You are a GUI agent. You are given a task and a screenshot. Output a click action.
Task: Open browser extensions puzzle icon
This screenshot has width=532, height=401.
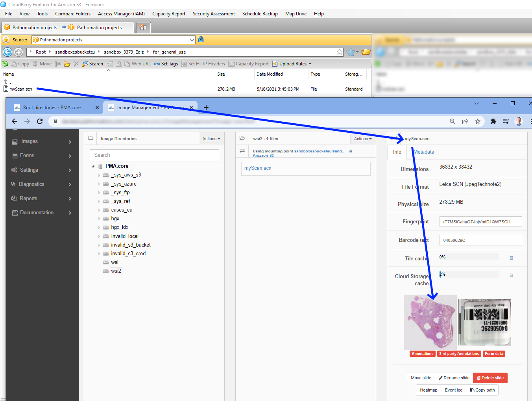point(493,121)
